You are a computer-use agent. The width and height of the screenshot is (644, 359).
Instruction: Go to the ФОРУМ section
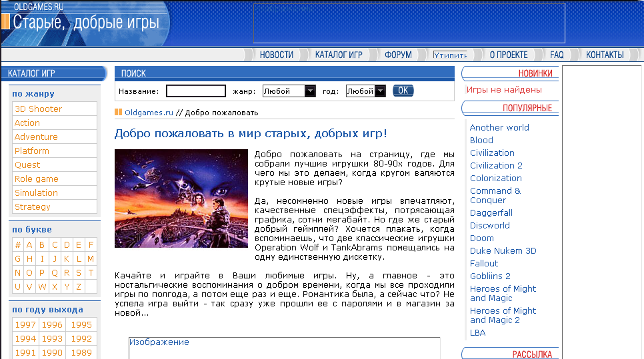(x=398, y=55)
